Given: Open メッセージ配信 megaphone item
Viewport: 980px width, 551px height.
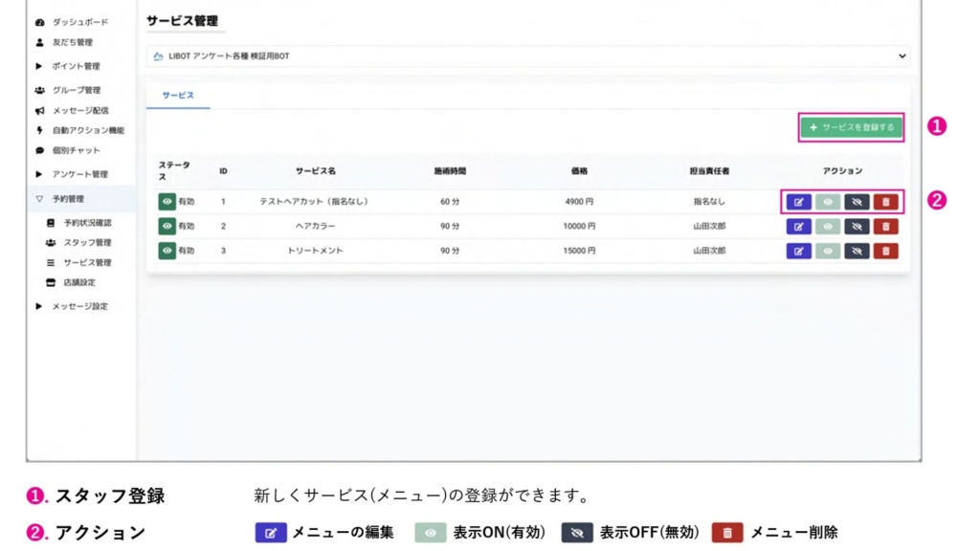Looking at the screenshot, I should pos(80,110).
